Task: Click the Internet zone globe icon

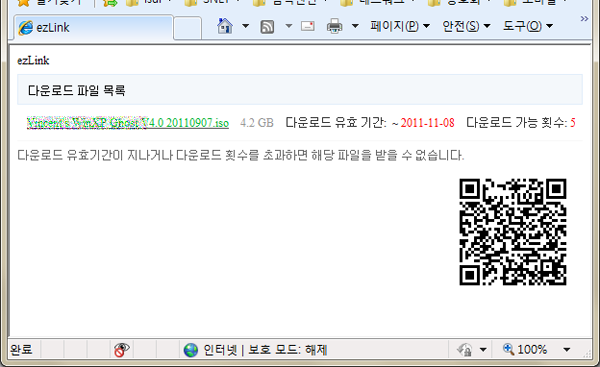Action: coord(191,350)
